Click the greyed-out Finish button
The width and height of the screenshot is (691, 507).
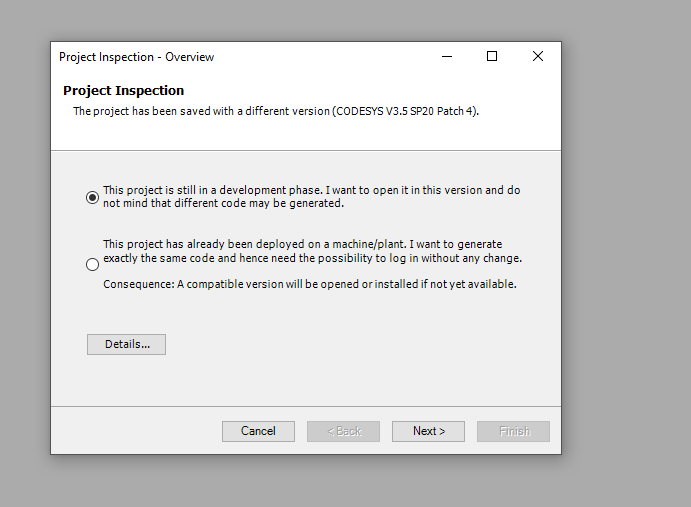pos(513,431)
